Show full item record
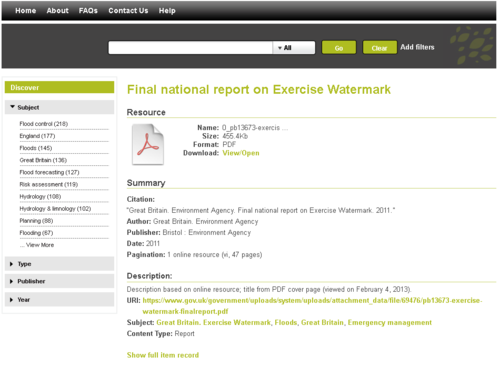The height and width of the screenshot is (376, 500). coord(163,355)
